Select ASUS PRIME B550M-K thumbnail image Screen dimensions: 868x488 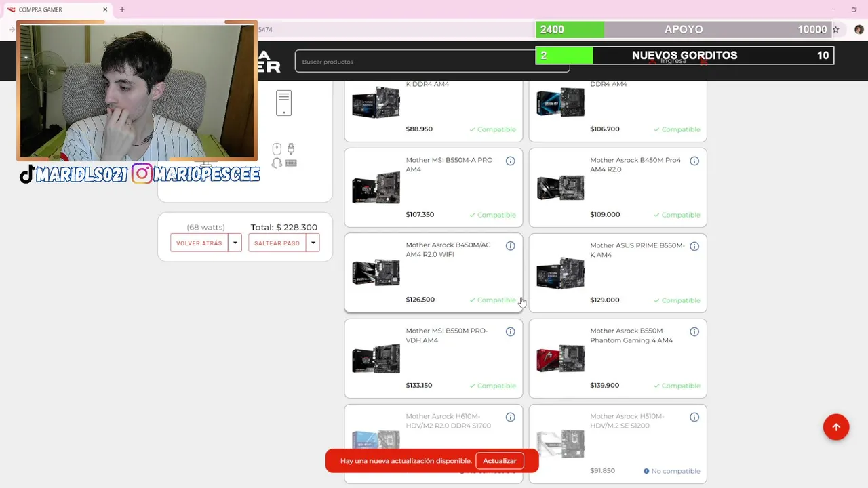pyautogui.click(x=560, y=273)
